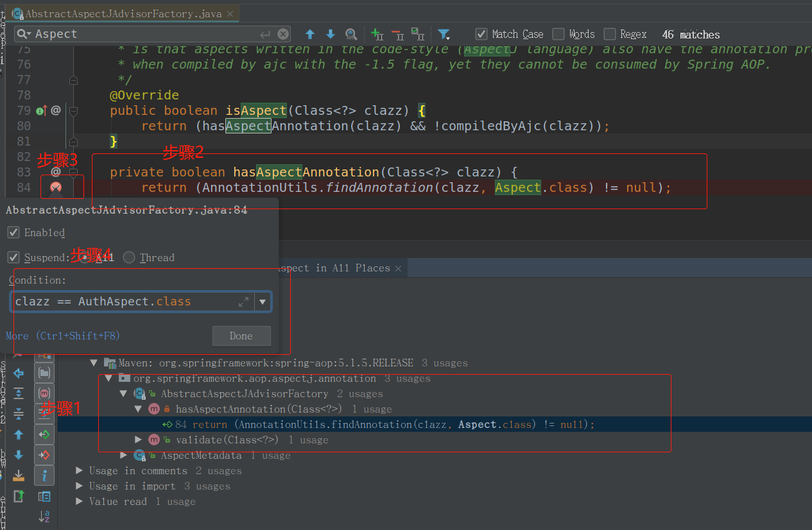Close the Aspect in All Places tab

coord(398,268)
